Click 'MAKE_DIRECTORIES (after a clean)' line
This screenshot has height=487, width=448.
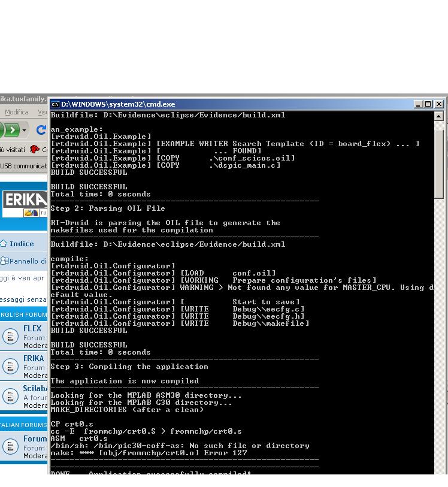127,410
